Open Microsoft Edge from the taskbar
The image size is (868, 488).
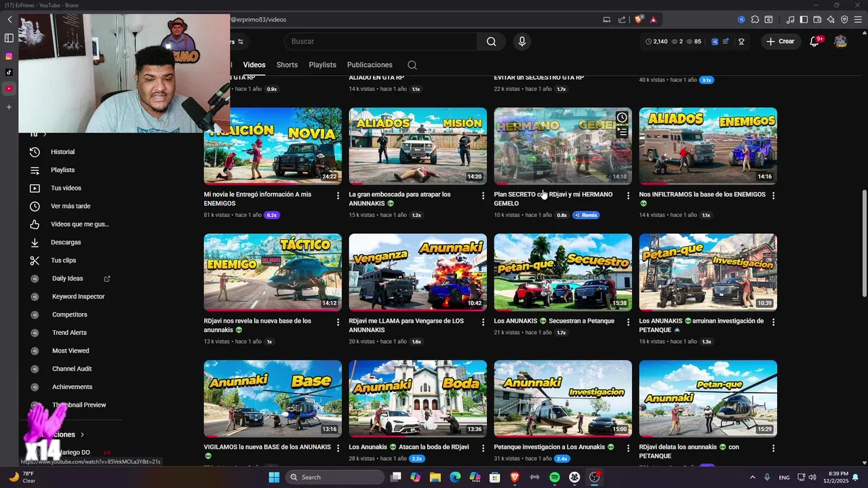pyautogui.click(x=455, y=477)
